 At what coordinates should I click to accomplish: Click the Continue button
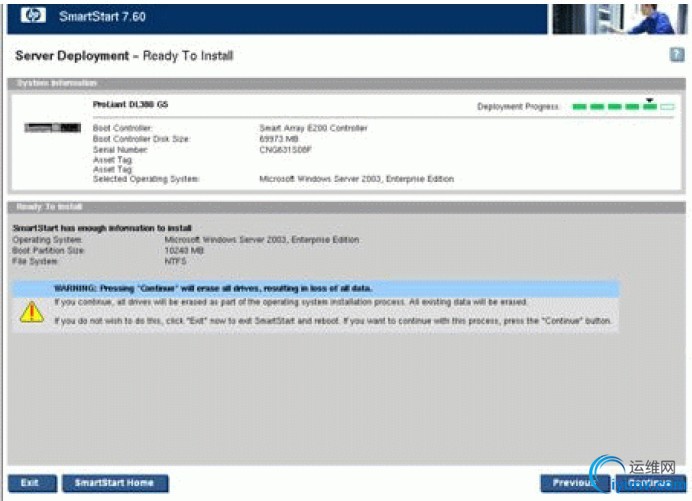pyautogui.click(x=651, y=483)
